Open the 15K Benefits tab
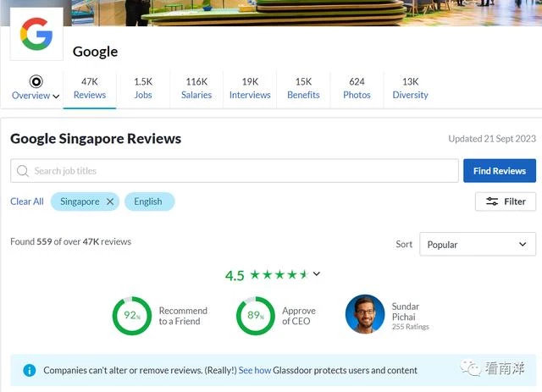Viewport: 542px width, 392px height. click(303, 89)
